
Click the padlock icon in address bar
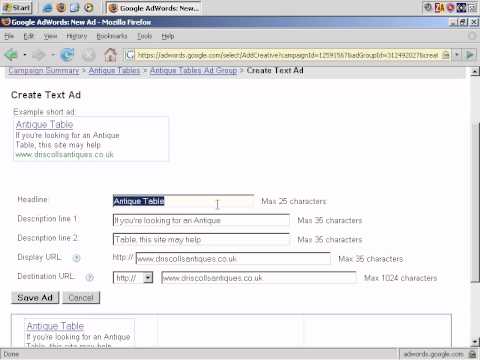tap(445, 55)
